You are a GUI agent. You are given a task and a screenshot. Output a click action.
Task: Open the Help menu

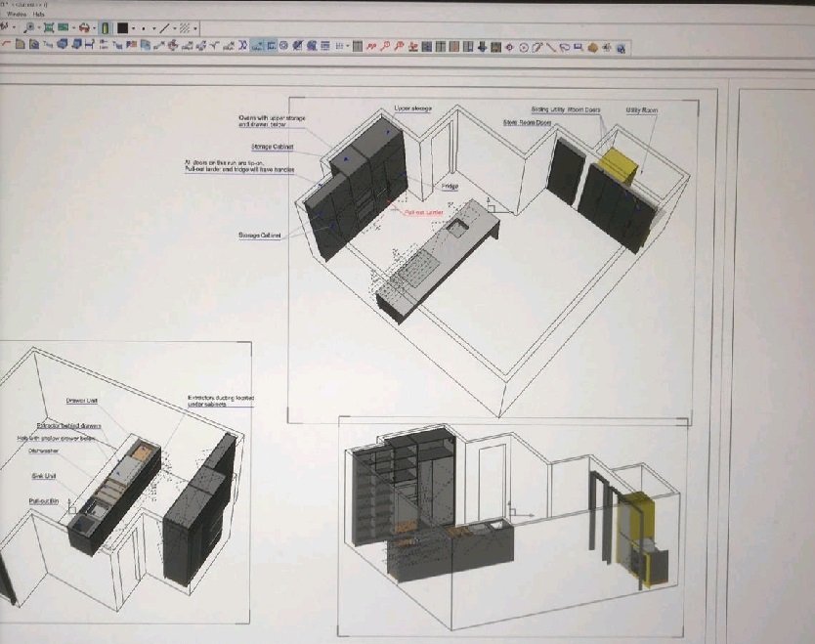click(39, 14)
